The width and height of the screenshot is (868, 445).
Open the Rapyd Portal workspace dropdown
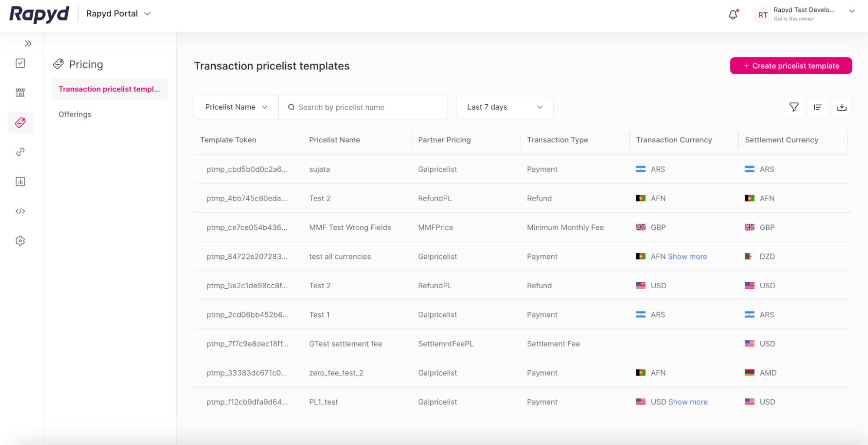(118, 13)
